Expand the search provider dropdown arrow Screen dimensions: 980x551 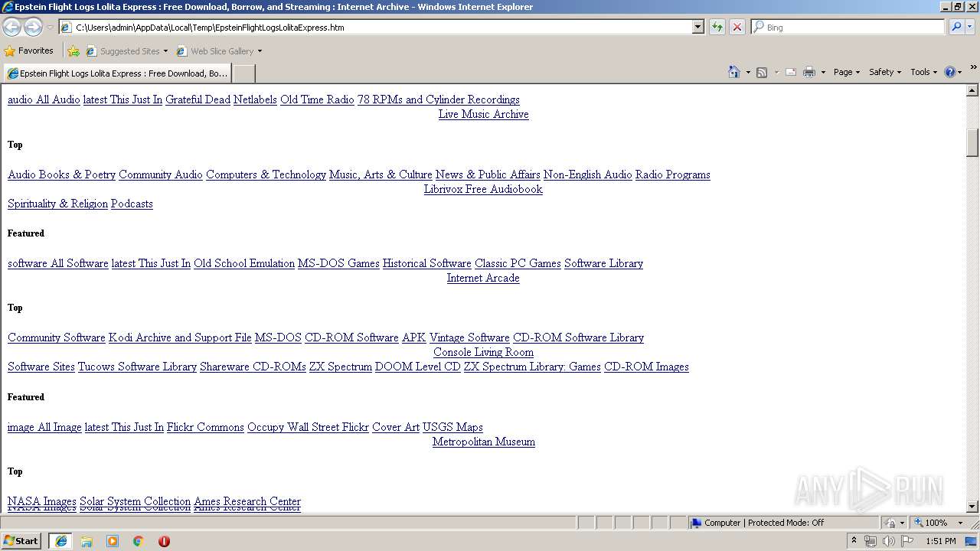(x=970, y=27)
